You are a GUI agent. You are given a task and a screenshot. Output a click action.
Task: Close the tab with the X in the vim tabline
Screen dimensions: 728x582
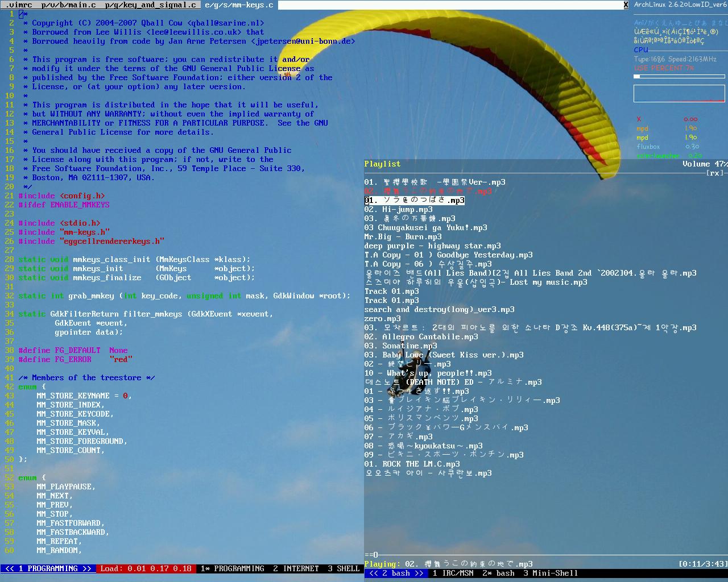tap(626, 5)
